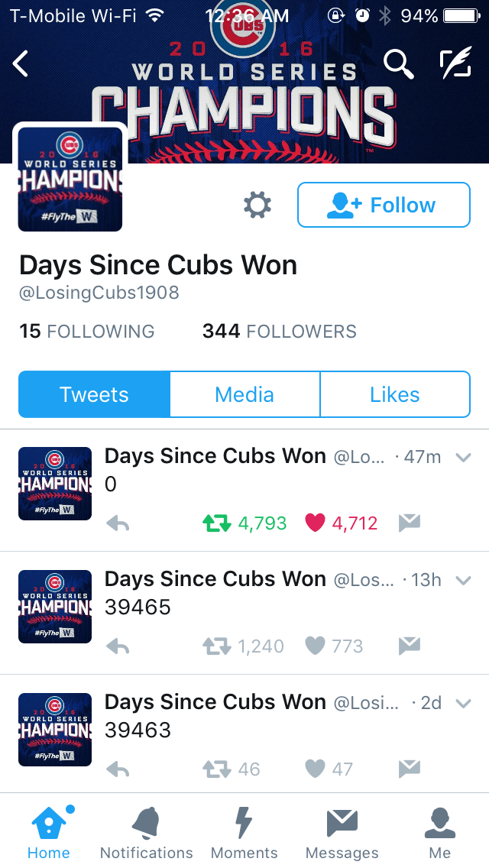The height and width of the screenshot is (868, 489).
Task: Open Notifications in the bottom bar
Action: [x=146, y=832]
